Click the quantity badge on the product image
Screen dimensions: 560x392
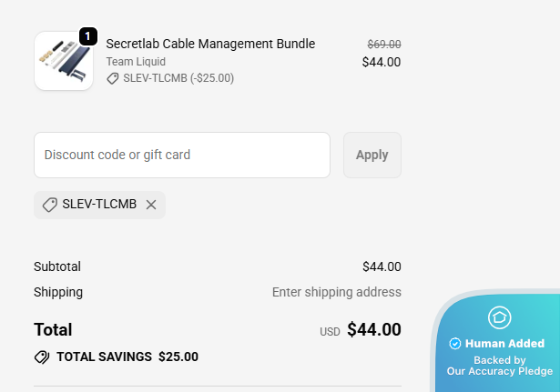pos(88,36)
